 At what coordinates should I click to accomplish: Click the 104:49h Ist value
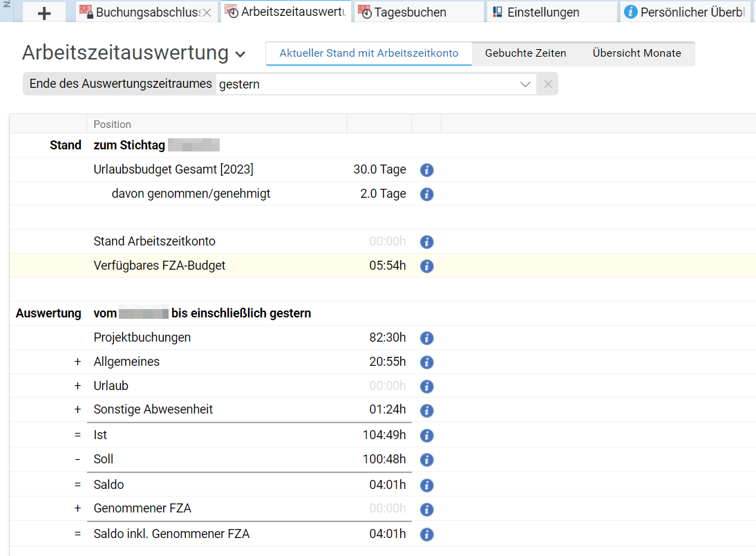(x=384, y=435)
